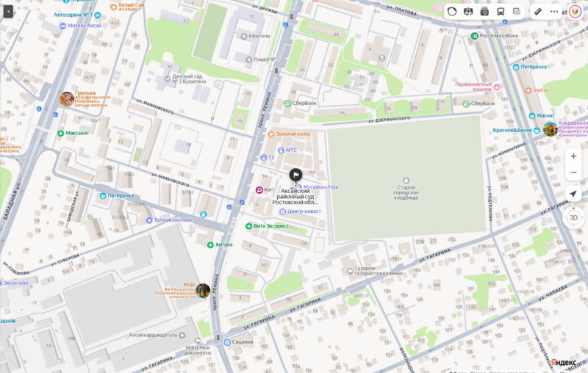588x373 pixels.
Task: Open the Яндекс logo link
Action: (x=564, y=362)
